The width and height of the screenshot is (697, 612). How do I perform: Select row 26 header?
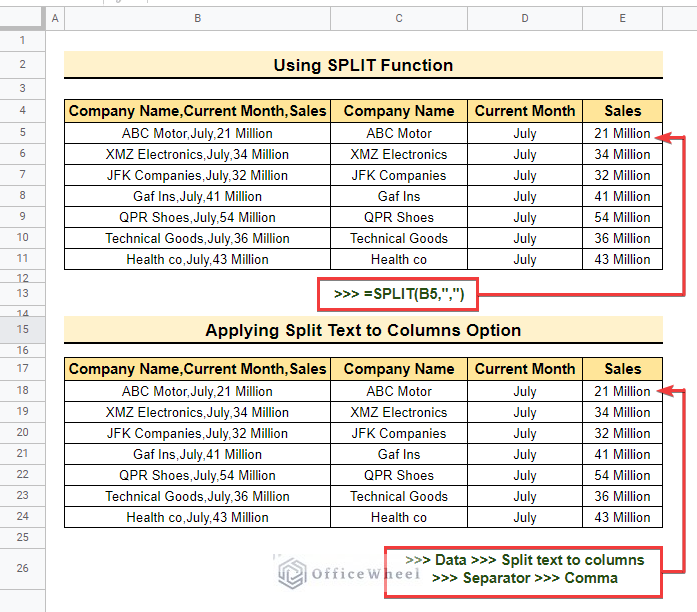pos(22,568)
